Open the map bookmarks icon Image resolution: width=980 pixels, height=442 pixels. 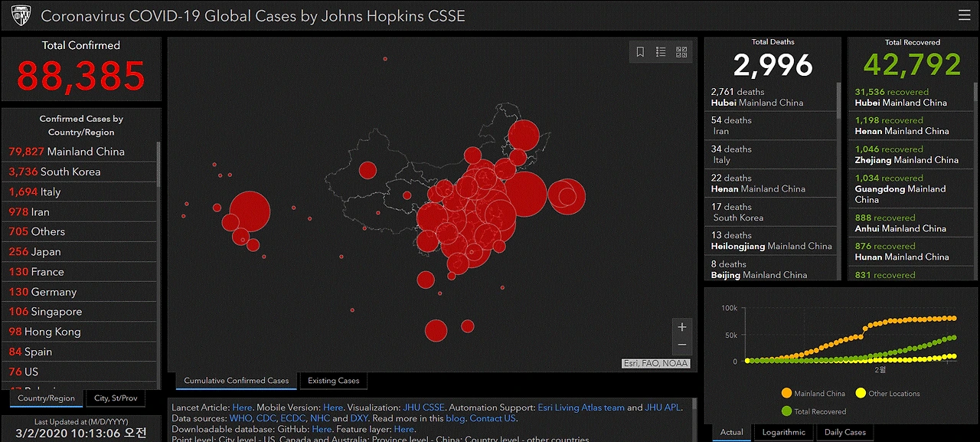pos(640,52)
